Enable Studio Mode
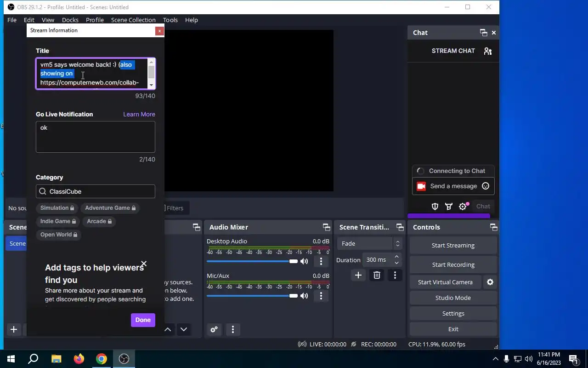The height and width of the screenshot is (368, 588). coord(453,298)
